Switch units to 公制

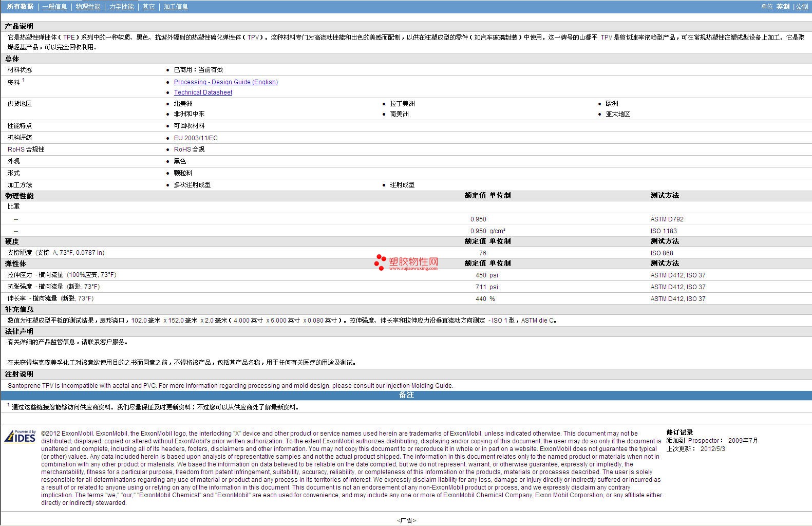pyautogui.click(x=802, y=7)
